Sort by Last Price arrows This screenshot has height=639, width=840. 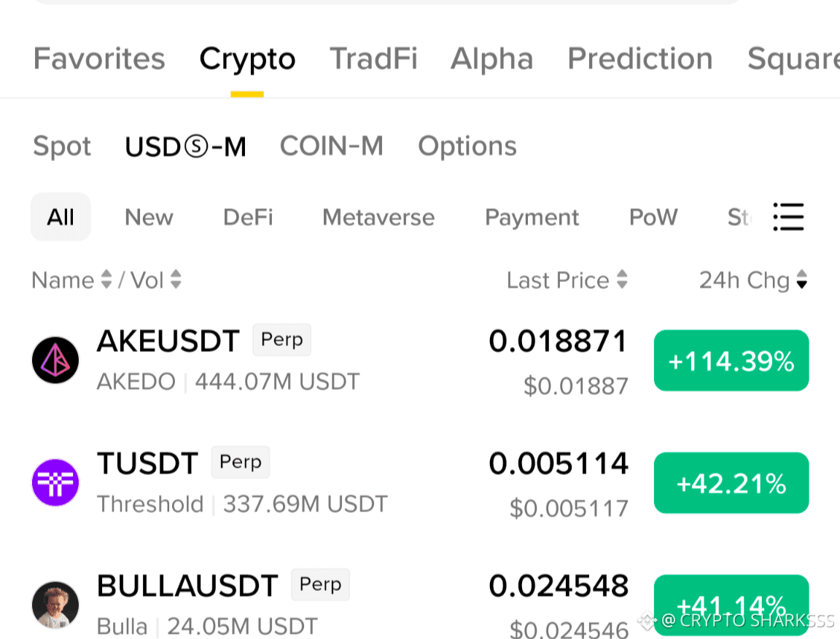click(622, 279)
